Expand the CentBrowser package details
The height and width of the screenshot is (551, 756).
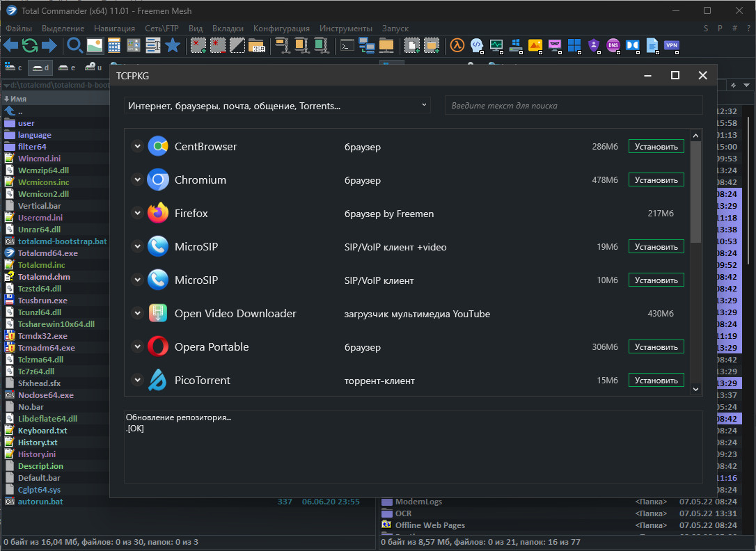pyautogui.click(x=137, y=147)
